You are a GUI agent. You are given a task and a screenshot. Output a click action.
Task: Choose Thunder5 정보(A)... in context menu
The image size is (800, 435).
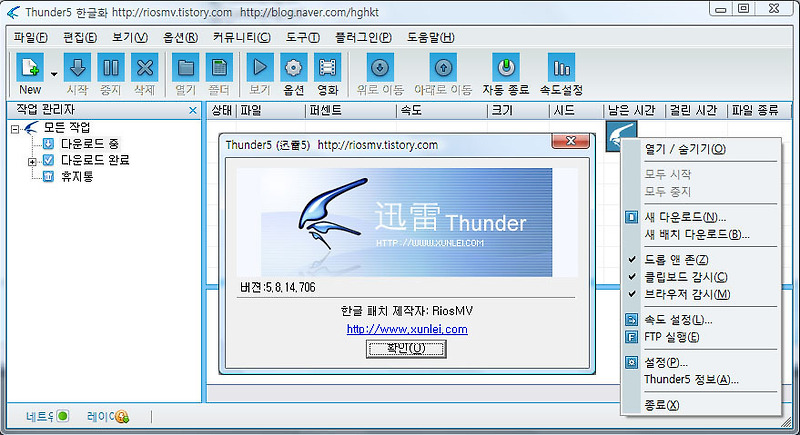pos(701,379)
